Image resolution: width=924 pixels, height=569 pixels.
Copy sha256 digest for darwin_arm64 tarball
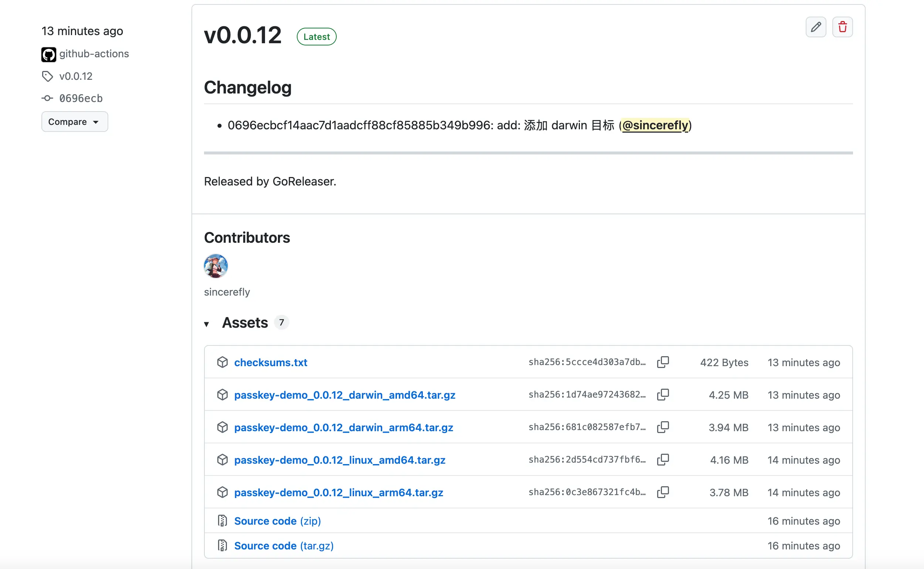[663, 427]
